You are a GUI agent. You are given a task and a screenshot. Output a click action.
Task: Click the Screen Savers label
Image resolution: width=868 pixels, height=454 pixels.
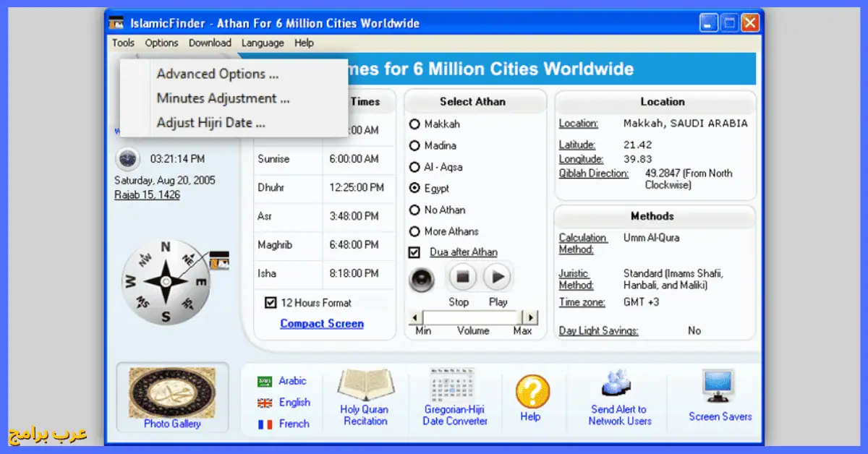tap(720, 416)
